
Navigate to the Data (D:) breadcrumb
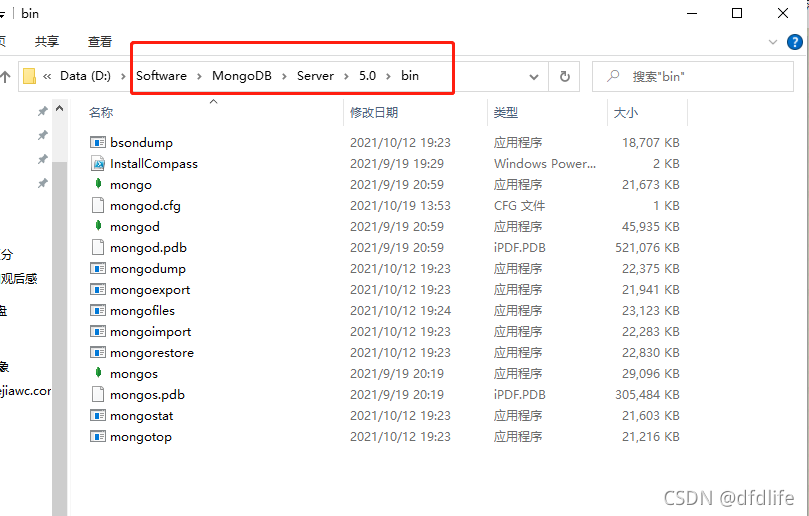(x=85, y=76)
